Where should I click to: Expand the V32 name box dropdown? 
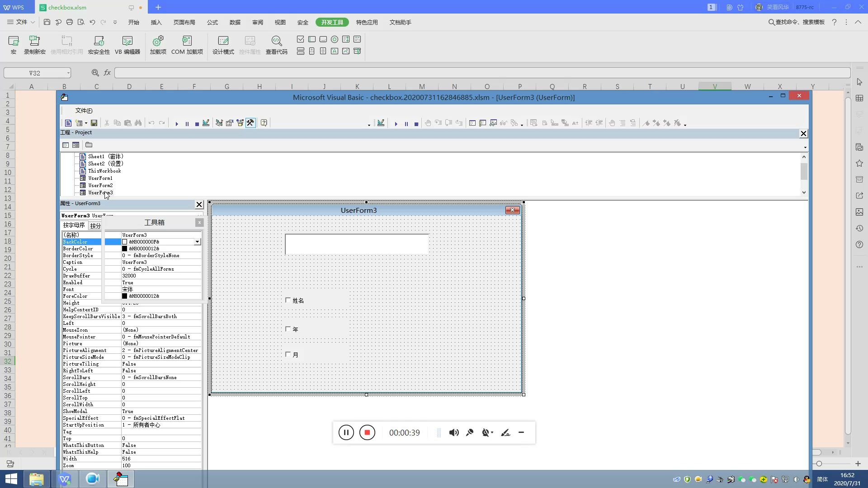coord(68,73)
